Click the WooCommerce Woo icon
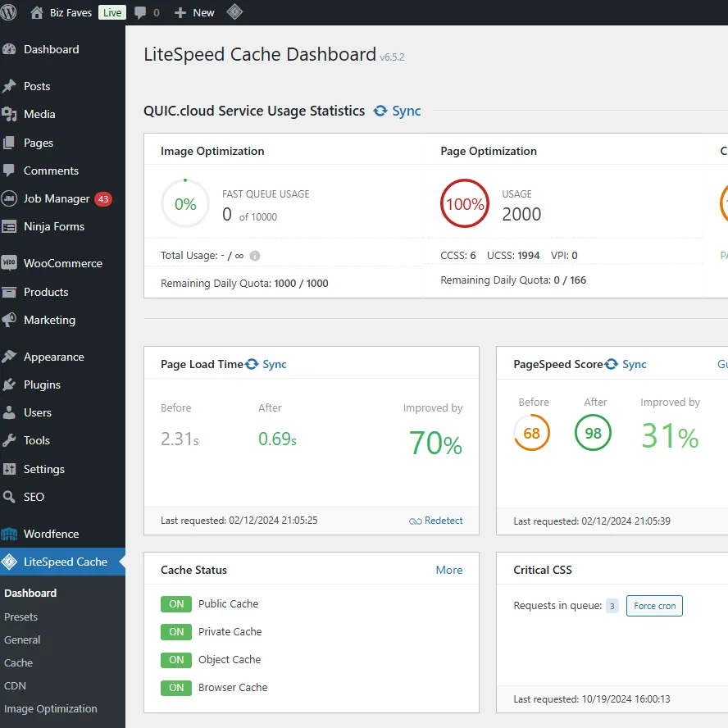 tap(9, 263)
